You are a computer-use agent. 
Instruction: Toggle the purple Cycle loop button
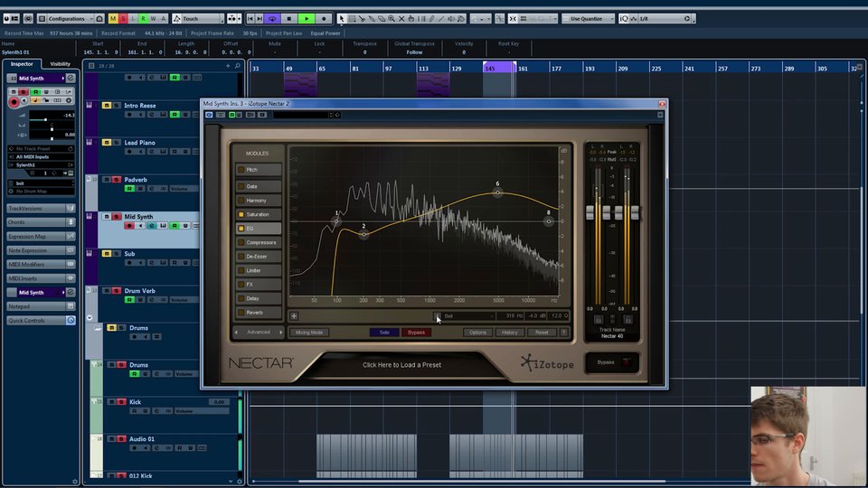coord(272,18)
